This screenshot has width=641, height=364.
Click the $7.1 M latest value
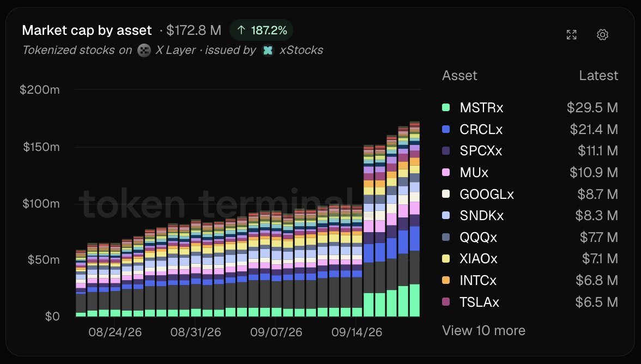tap(600, 259)
